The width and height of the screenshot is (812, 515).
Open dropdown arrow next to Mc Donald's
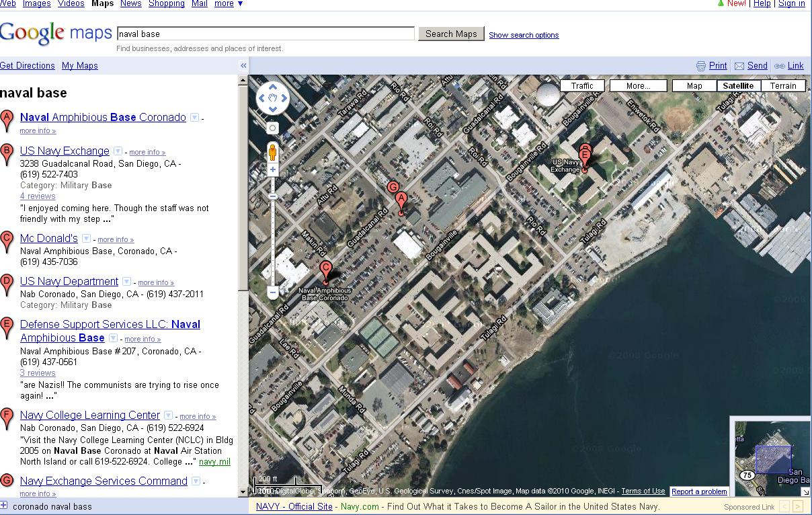tap(86, 239)
